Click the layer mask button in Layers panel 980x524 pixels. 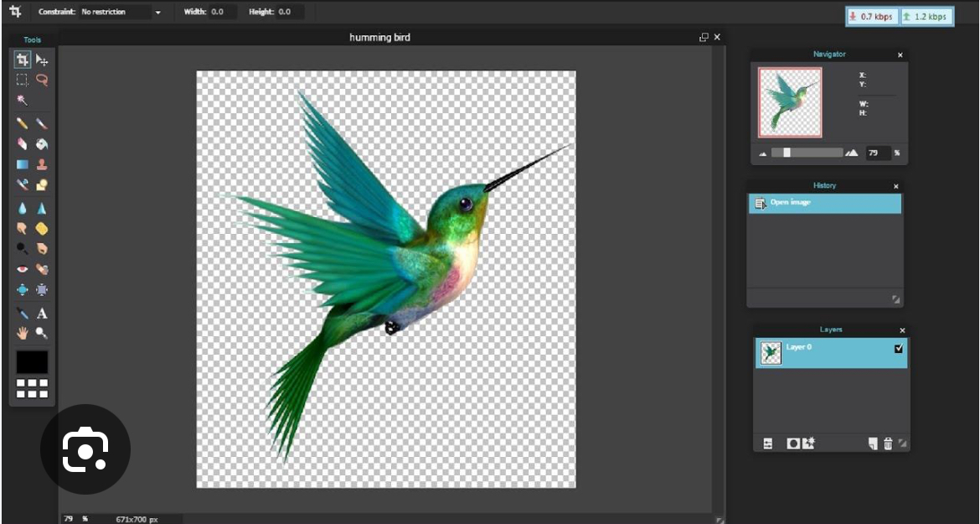tap(793, 444)
